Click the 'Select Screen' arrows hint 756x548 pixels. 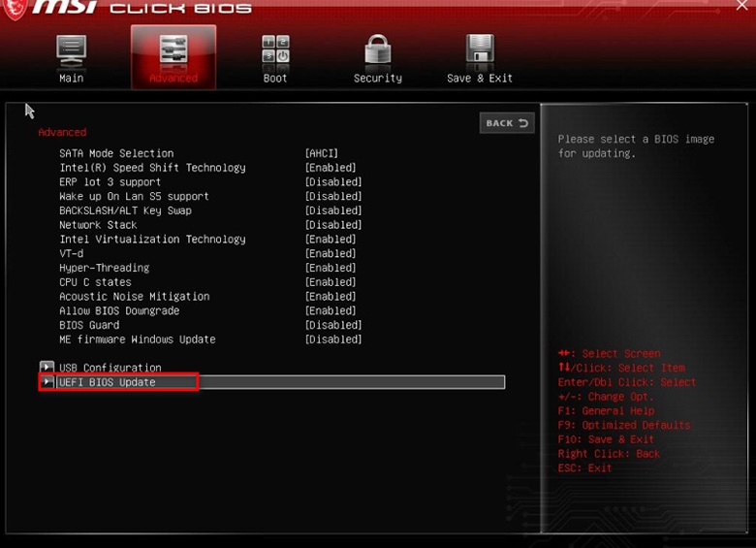coord(610,354)
